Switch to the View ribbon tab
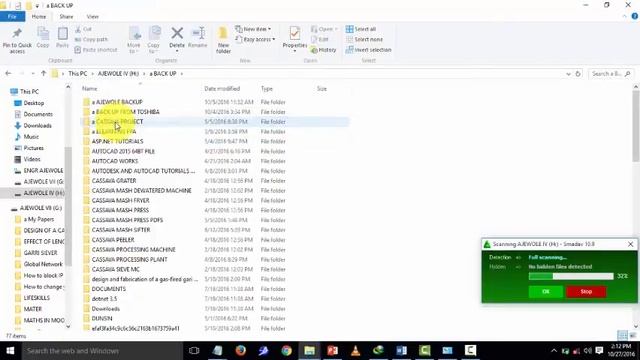The image size is (640, 360). click(93, 16)
